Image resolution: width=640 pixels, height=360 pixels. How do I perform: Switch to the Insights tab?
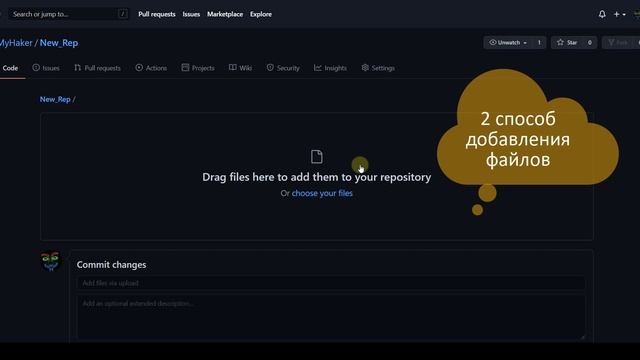[x=330, y=68]
